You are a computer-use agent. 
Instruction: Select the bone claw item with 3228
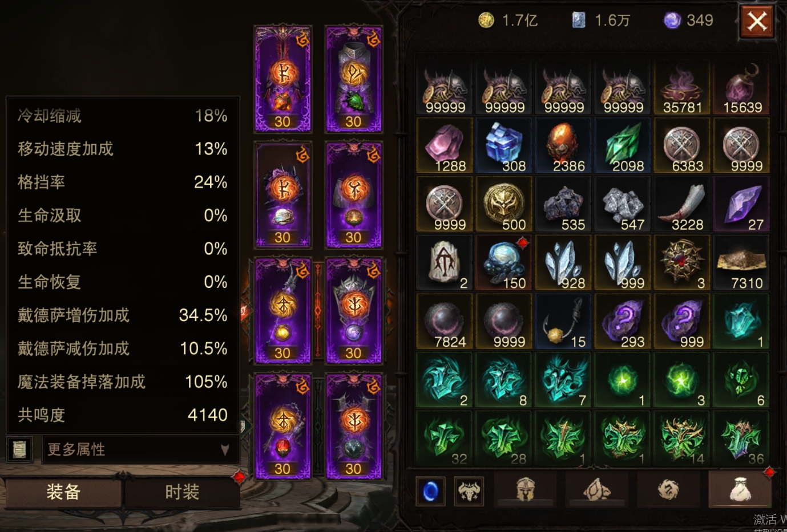[682, 204]
